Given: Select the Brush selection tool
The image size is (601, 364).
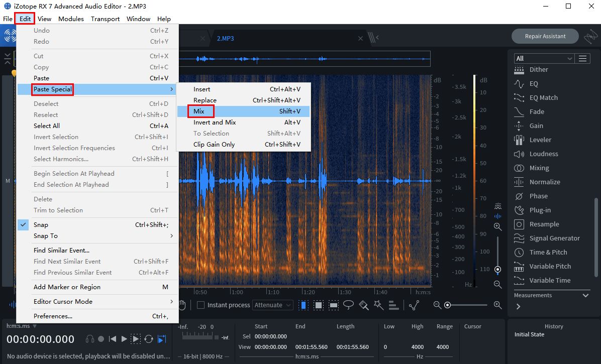Looking at the screenshot, I should point(364,305).
